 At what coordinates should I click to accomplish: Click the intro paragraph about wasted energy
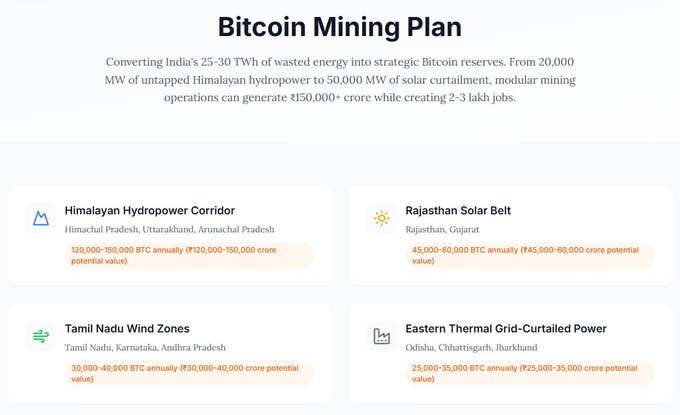[340, 80]
